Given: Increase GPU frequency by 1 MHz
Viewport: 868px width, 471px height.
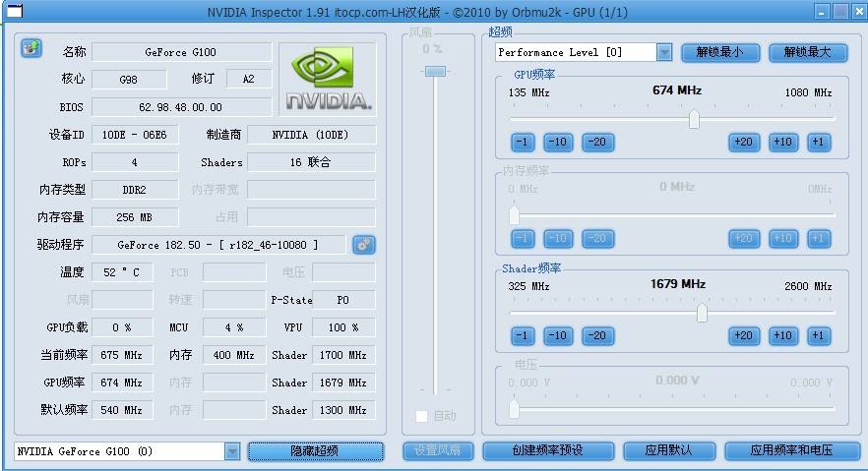Looking at the screenshot, I should tap(818, 142).
